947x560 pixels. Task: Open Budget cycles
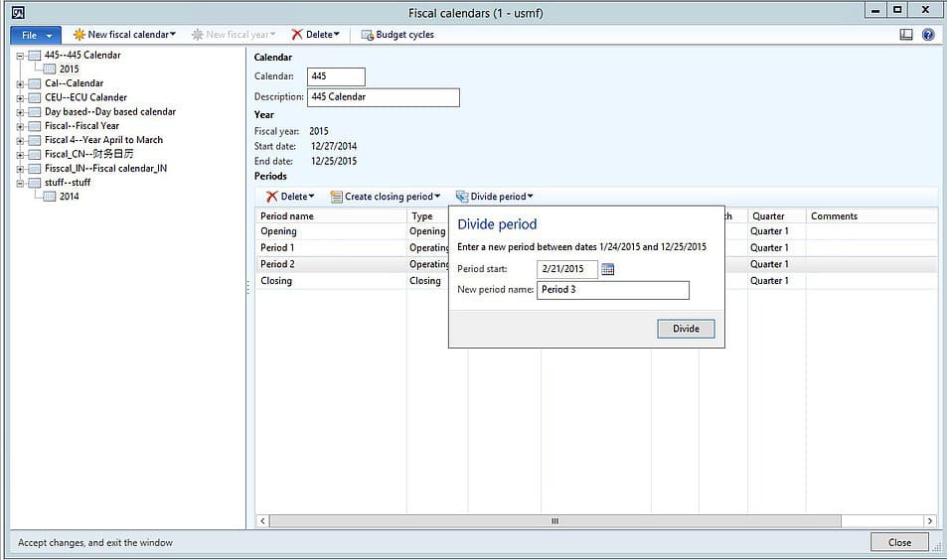(x=397, y=35)
